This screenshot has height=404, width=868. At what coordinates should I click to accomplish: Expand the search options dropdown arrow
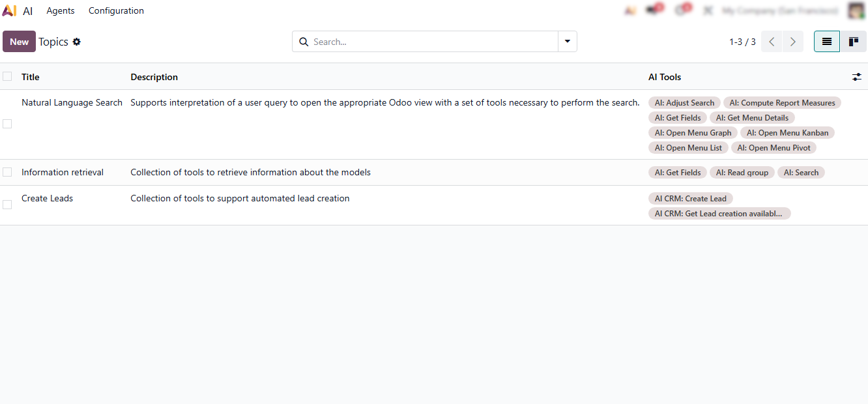pos(568,42)
